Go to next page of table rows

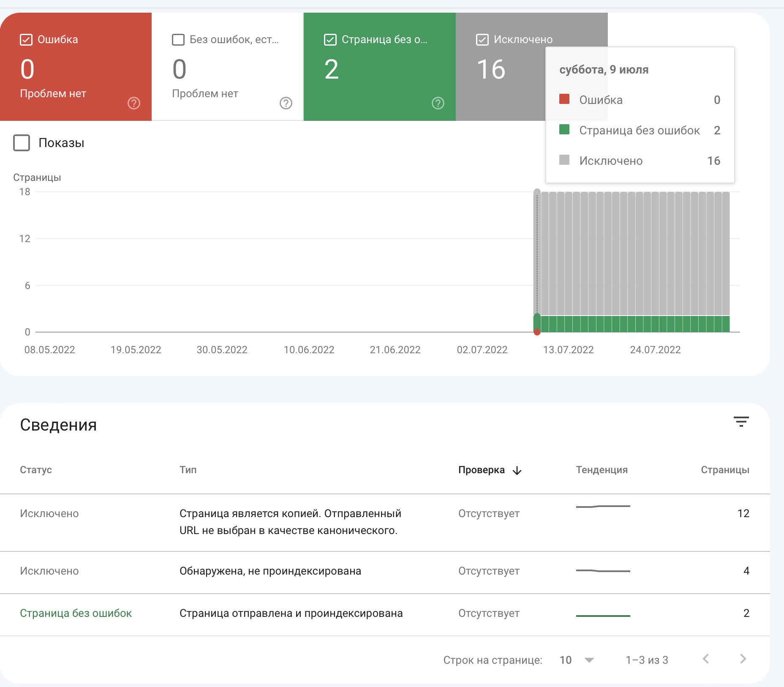(743, 659)
